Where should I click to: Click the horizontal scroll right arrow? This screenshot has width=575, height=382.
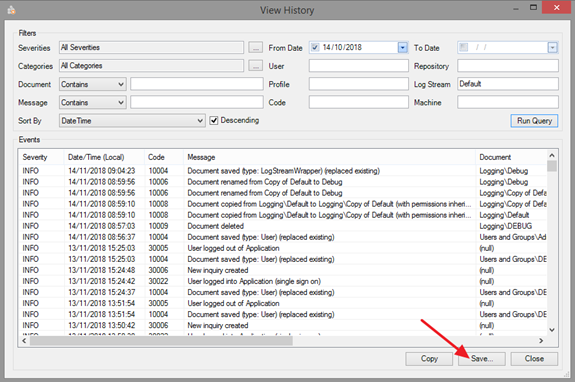(541, 341)
